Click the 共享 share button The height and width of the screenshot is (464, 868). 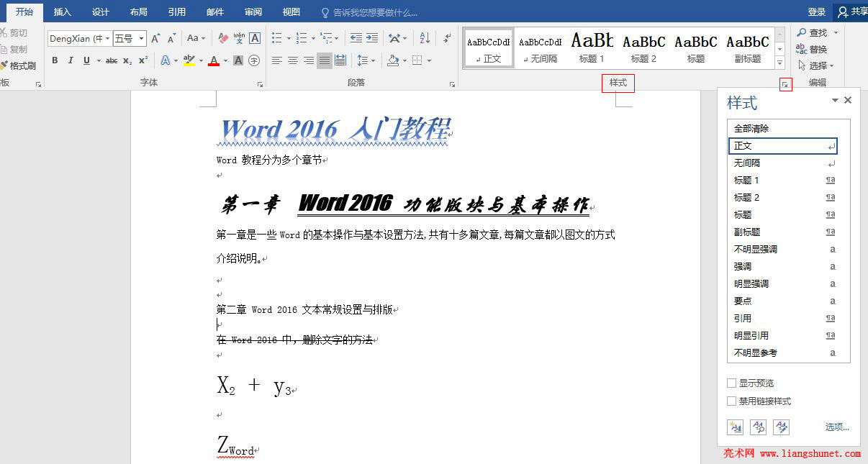tap(851, 12)
